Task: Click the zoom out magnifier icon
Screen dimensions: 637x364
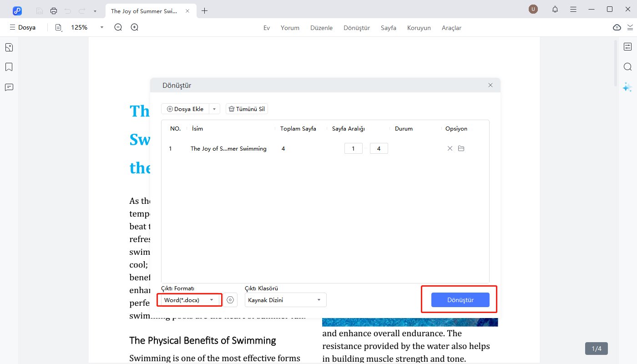Action: pos(118,27)
